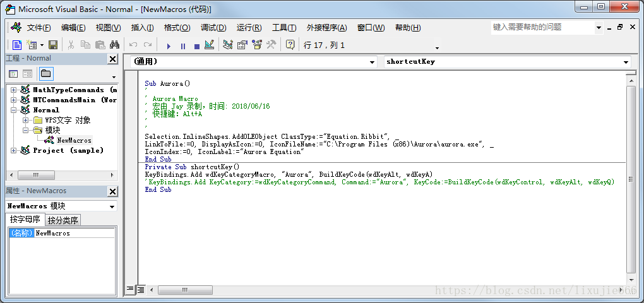Save the Normal project with floppy icon
The width and height of the screenshot is (644, 303).
pos(53,45)
